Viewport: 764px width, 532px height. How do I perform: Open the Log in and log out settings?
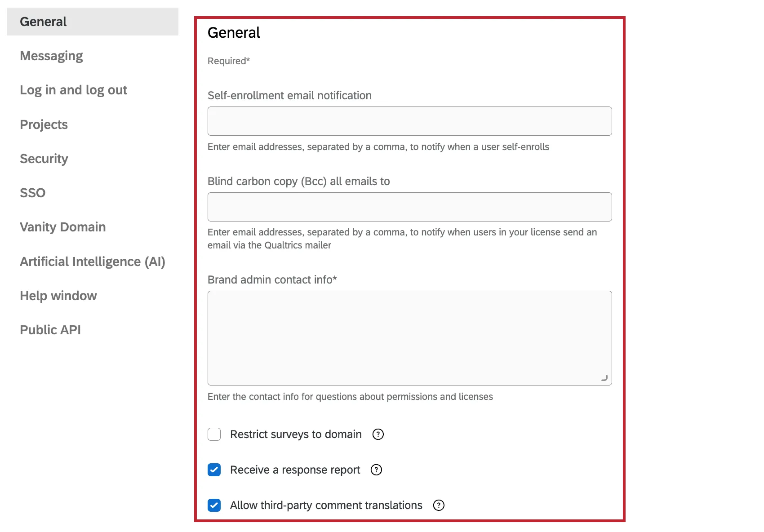pos(73,90)
